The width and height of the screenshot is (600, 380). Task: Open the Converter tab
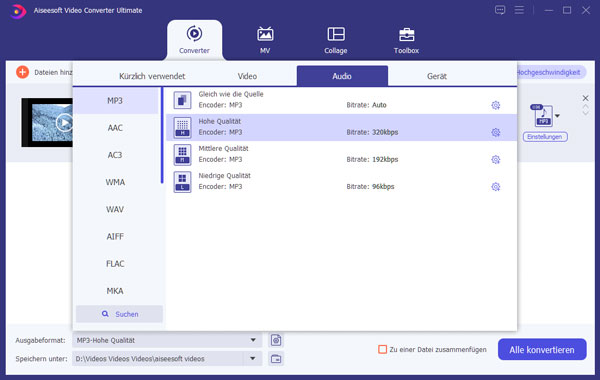[x=194, y=40]
